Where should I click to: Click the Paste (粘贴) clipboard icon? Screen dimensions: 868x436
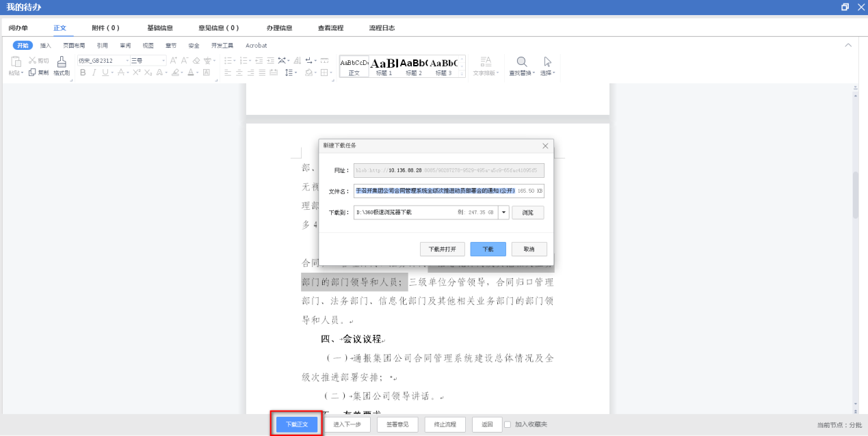click(15, 62)
